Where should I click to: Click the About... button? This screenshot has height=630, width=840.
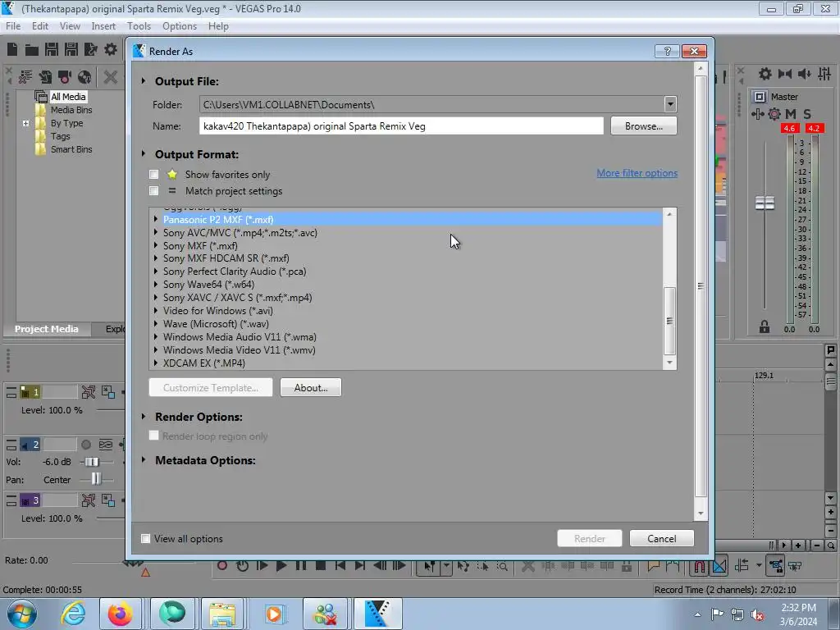pos(311,387)
